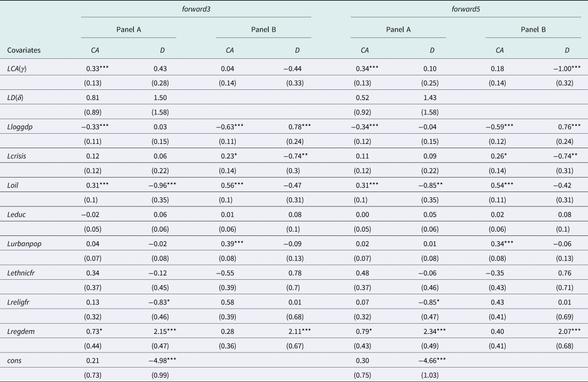The image size is (588, 382).
Task: Click the 1.50 value in LD(δ) row
Action: point(160,98)
